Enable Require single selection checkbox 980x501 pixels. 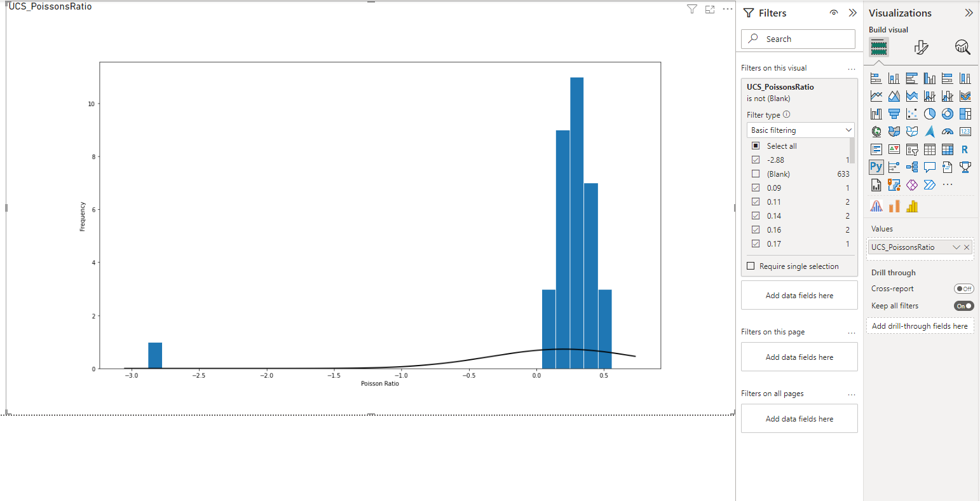[x=751, y=266]
